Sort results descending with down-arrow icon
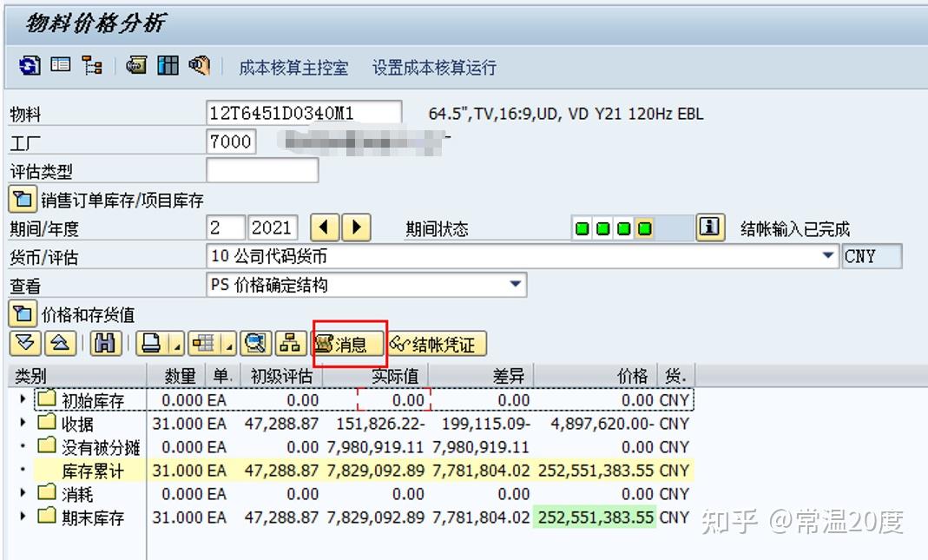The image size is (928, 560). pos(23,343)
